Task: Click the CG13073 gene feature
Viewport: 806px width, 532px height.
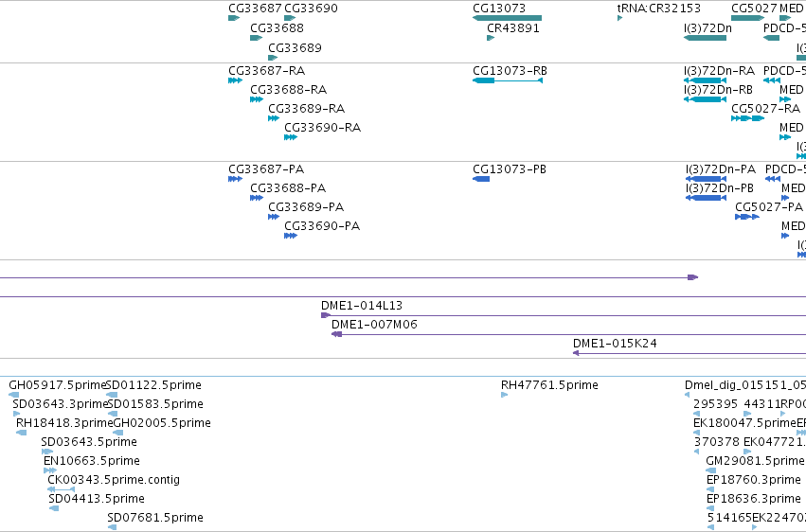Action: 507,18
